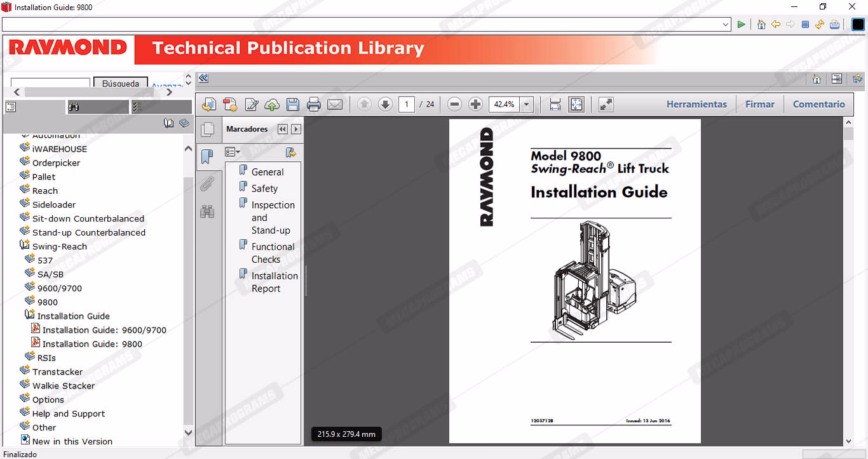Toggle the bookmarks panel icon
Screen dimensions: 868x459
pyautogui.click(x=207, y=157)
